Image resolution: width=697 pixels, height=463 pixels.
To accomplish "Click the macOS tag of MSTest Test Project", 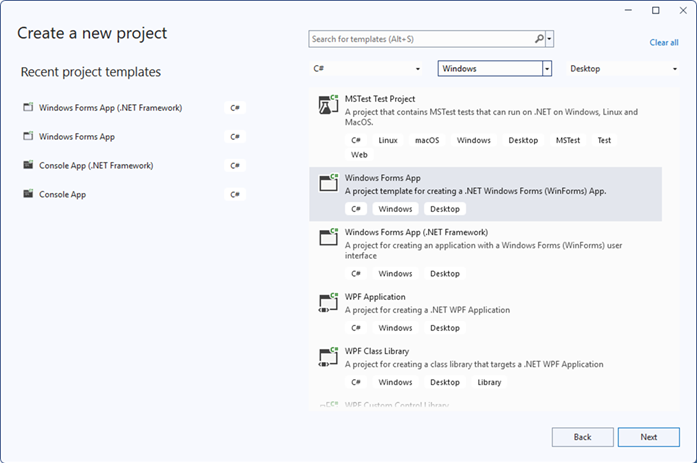I will coord(427,140).
